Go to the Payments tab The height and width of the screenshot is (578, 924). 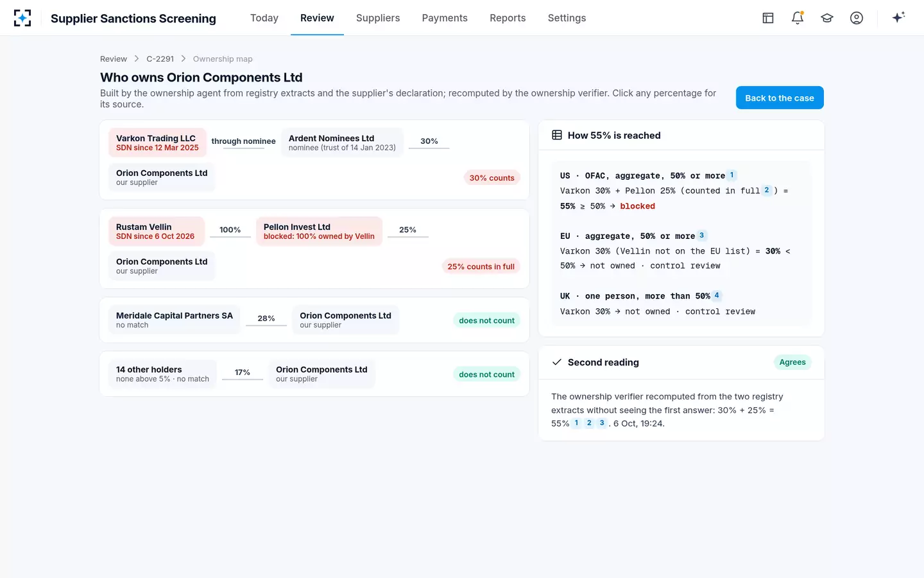point(445,18)
